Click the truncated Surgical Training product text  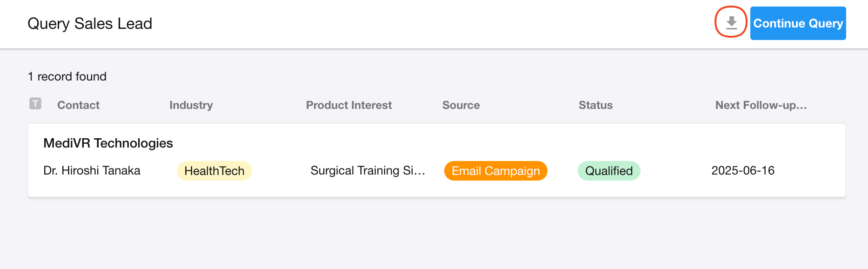coord(367,171)
